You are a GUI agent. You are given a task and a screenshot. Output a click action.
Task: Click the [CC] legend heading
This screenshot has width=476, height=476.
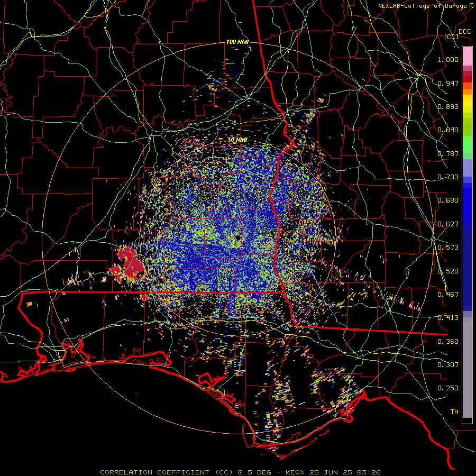(x=452, y=36)
